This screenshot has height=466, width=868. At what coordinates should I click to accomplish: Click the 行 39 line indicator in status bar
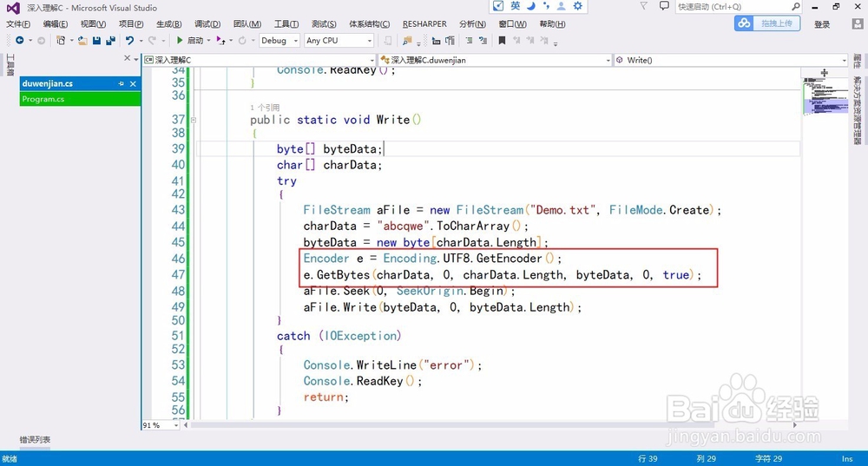click(x=648, y=459)
